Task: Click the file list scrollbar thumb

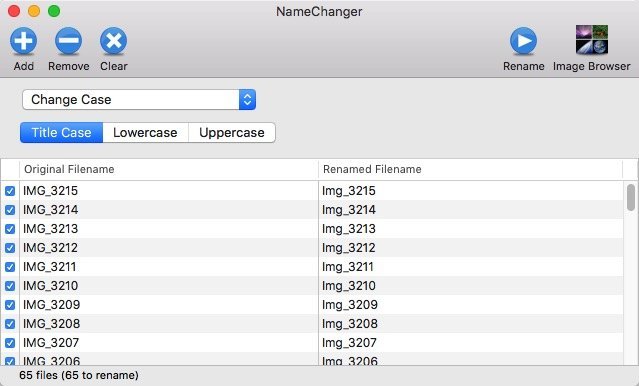Action: point(631,198)
